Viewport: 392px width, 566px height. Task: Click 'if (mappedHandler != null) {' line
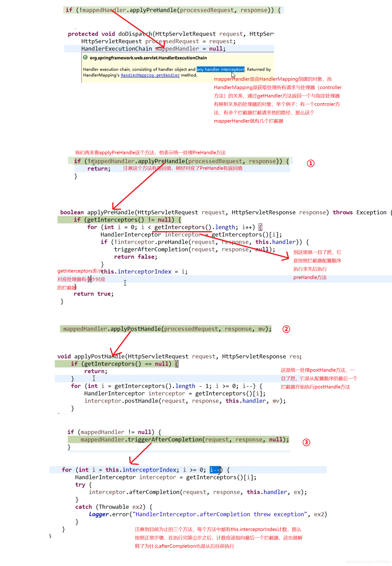[114, 432]
